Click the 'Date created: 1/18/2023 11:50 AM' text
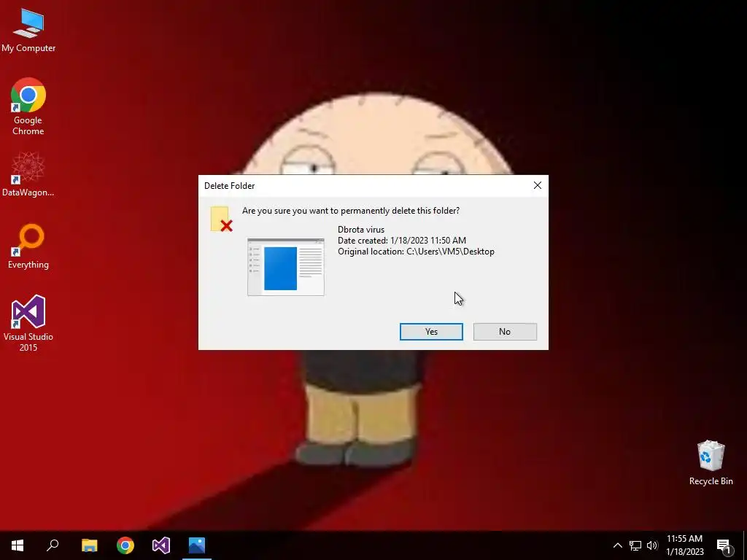The width and height of the screenshot is (747, 560). click(x=402, y=241)
